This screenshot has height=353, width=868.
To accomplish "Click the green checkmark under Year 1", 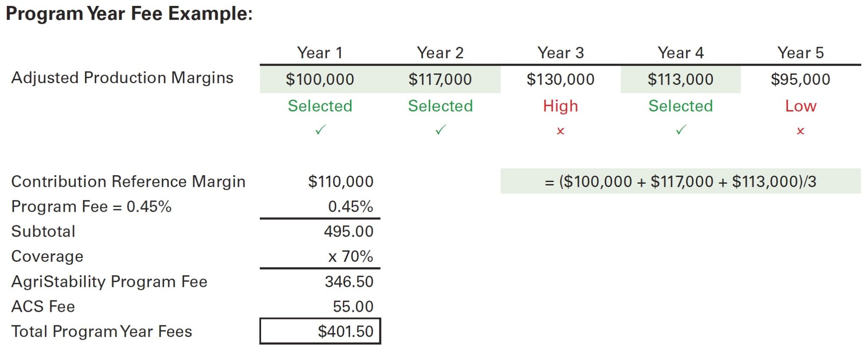I will (320, 130).
